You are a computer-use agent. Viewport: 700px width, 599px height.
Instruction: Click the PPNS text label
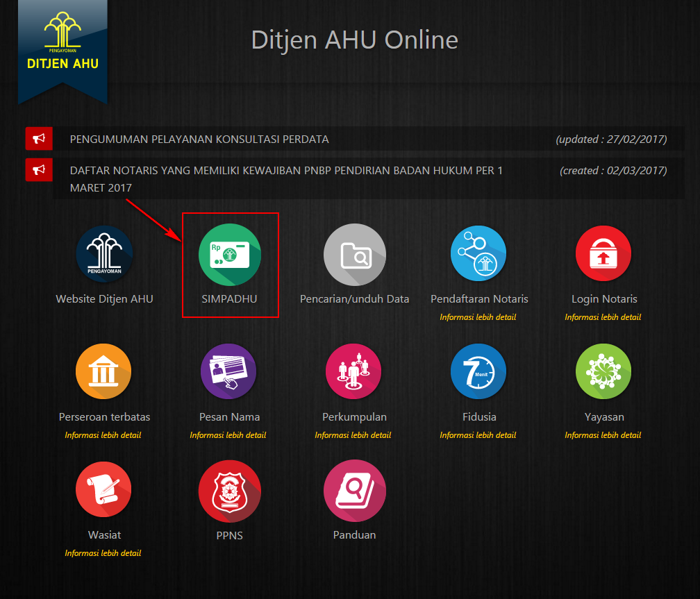pyautogui.click(x=229, y=536)
